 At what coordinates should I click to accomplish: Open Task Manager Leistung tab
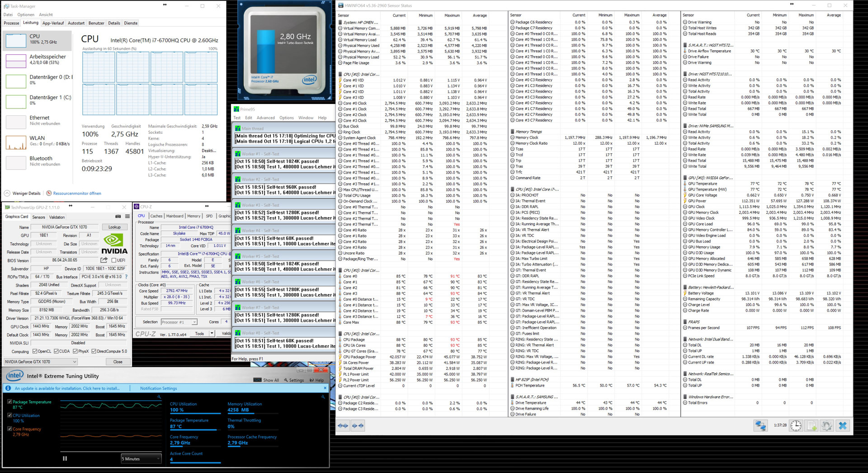[x=31, y=23]
